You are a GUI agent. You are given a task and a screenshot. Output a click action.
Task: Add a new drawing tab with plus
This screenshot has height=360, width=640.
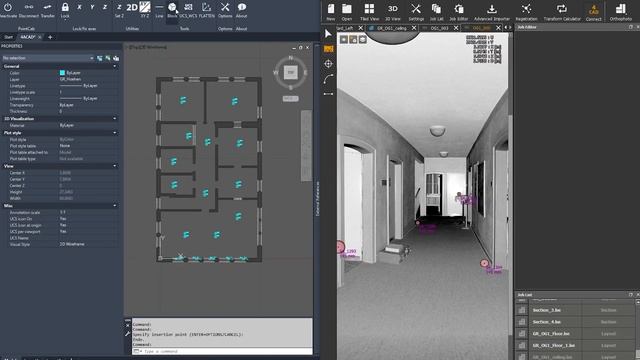click(50, 37)
